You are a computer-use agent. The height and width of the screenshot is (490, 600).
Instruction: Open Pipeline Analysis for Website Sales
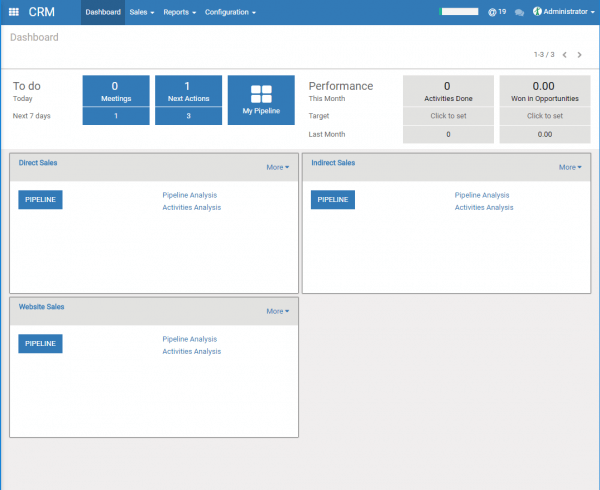pos(190,339)
